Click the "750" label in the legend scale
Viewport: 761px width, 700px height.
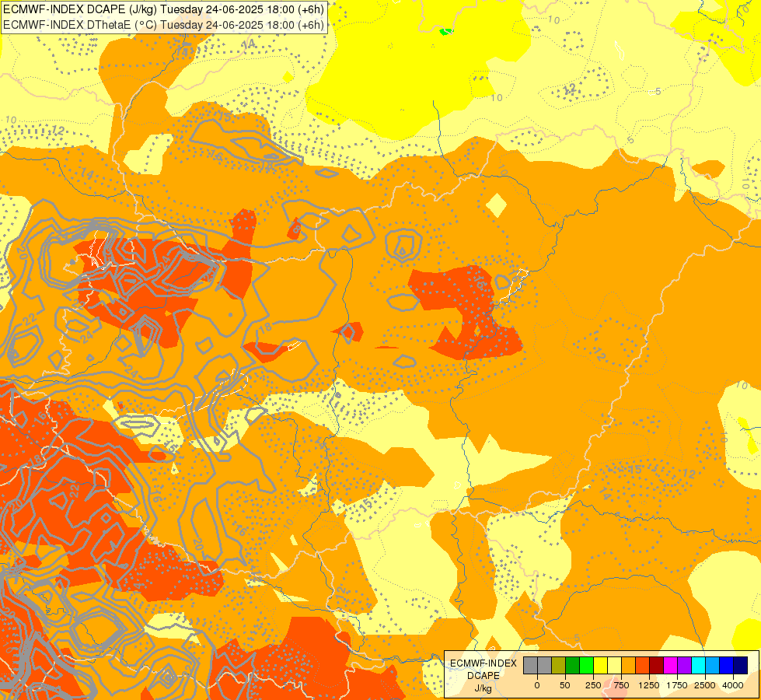[621, 685]
